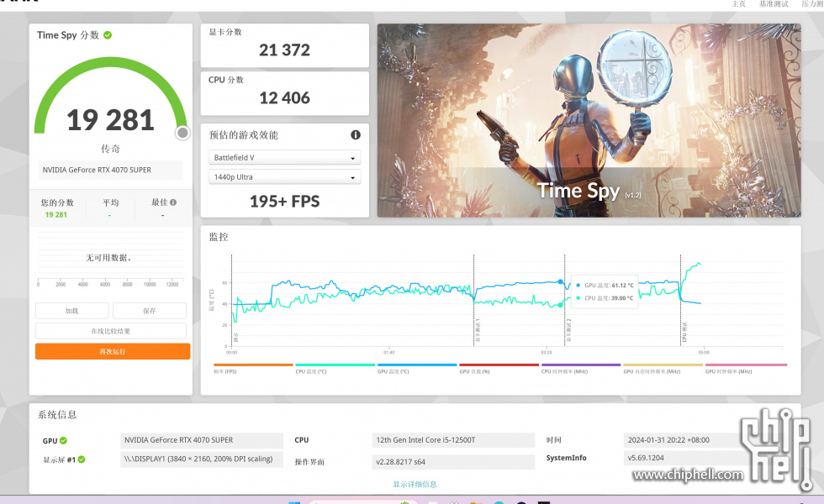This screenshot has height=504, width=824.
Task: Click the 监控 section heading
Action: pyautogui.click(x=219, y=237)
